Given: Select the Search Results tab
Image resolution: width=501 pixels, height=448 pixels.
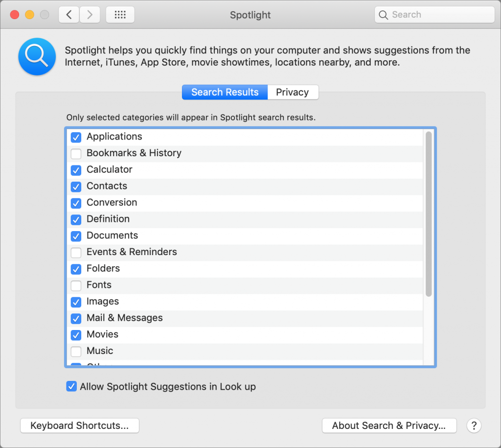Looking at the screenshot, I should (225, 92).
